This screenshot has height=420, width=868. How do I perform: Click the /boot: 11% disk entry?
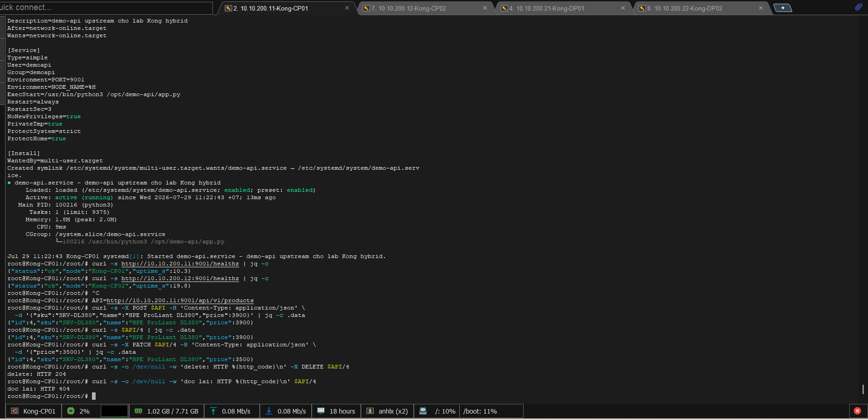point(480,411)
